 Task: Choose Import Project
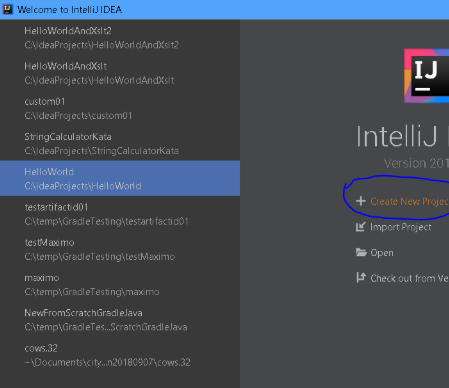pyautogui.click(x=401, y=227)
